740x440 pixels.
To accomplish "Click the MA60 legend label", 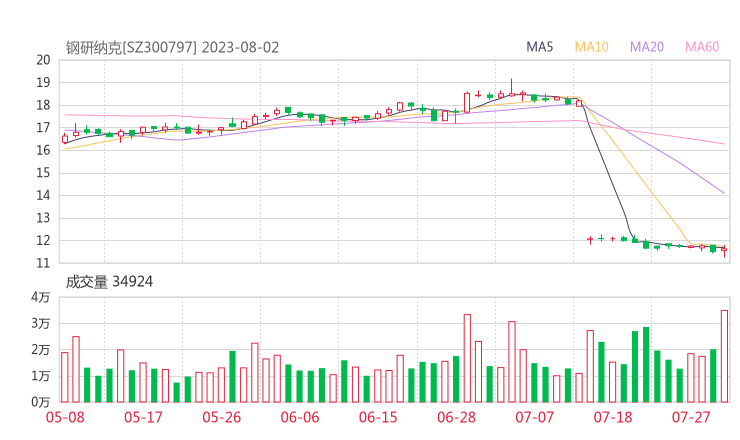I will pyautogui.click(x=702, y=47).
